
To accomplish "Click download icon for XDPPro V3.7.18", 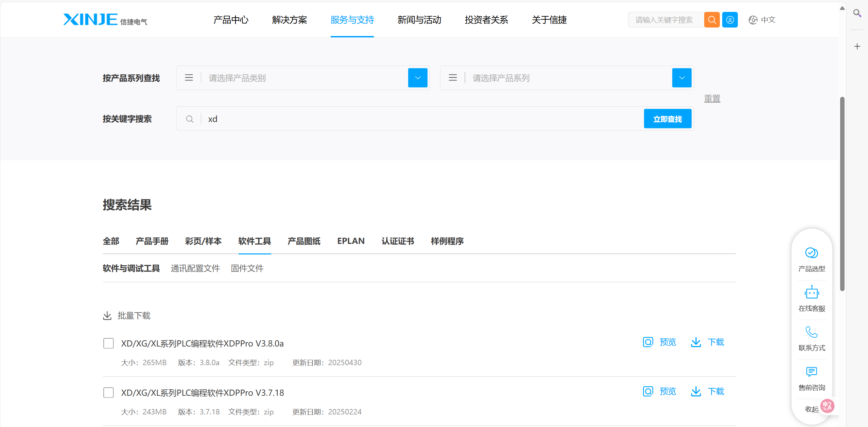I will [x=696, y=391].
